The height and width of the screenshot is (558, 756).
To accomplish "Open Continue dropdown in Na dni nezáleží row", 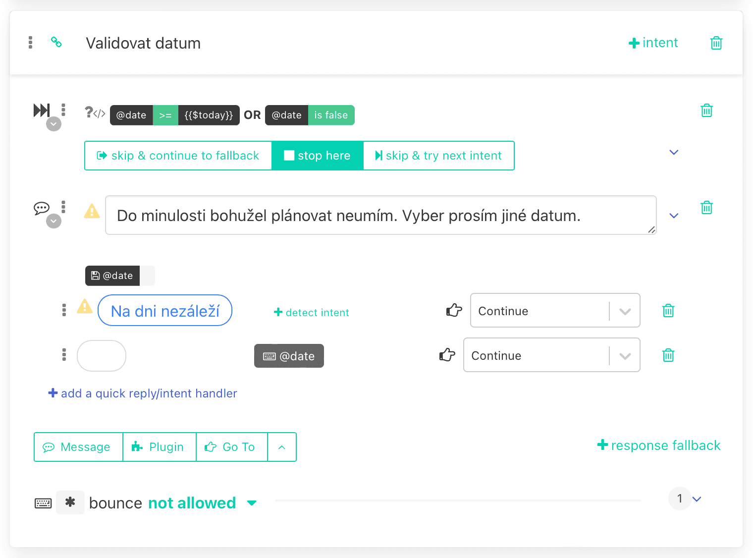I will point(555,310).
